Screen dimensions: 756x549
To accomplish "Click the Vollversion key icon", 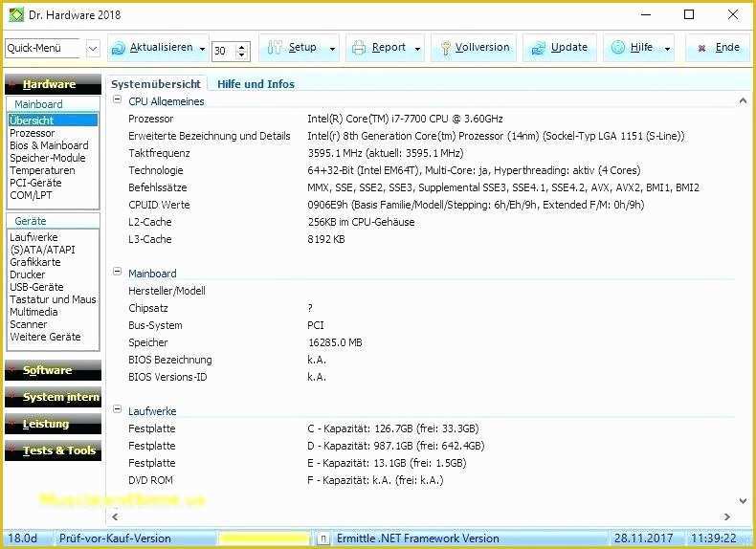I will pos(446,48).
